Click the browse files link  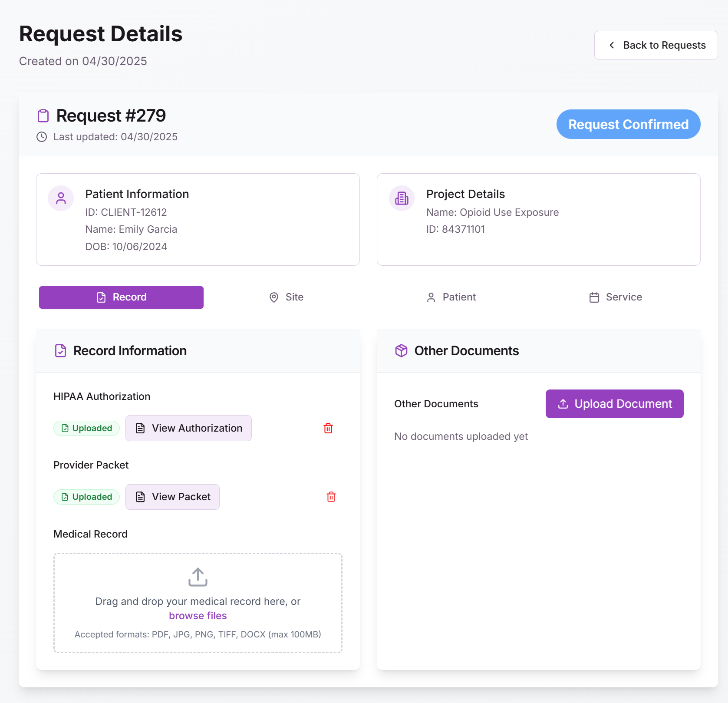198,616
